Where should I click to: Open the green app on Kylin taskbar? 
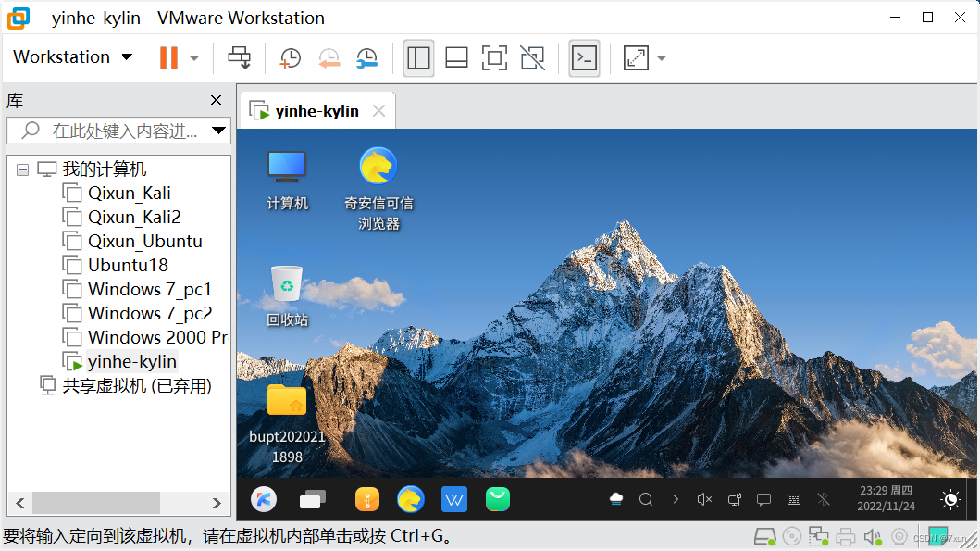tap(498, 500)
